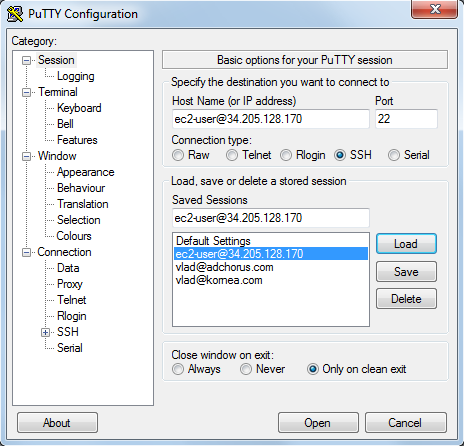Set close window on exit to Never

pyautogui.click(x=246, y=369)
